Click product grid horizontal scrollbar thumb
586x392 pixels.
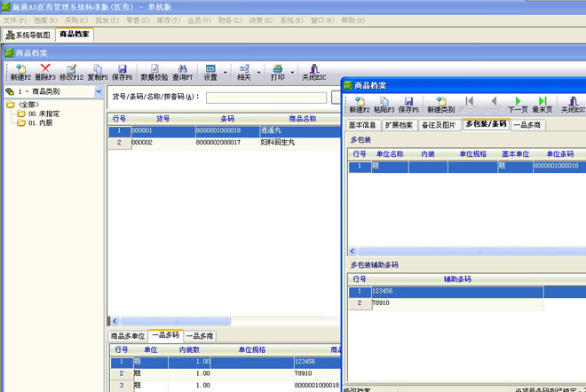point(175,321)
